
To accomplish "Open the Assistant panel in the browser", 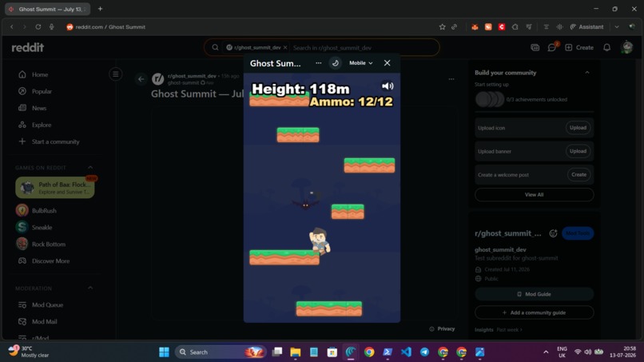I will coord(587,26).
